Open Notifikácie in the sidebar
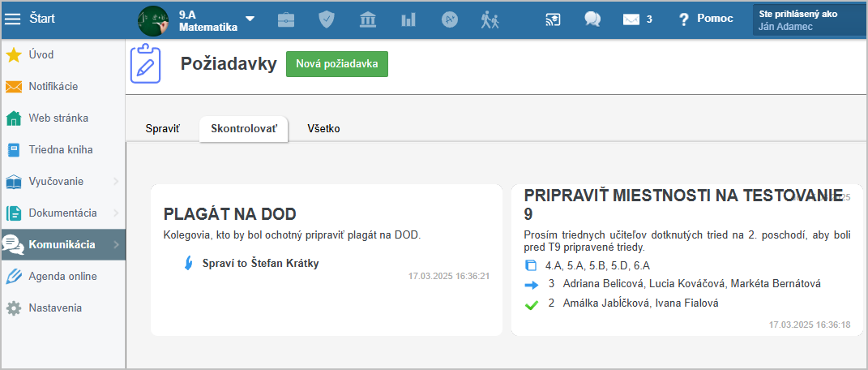The image size is (868, 370). (x=53, y=87)
